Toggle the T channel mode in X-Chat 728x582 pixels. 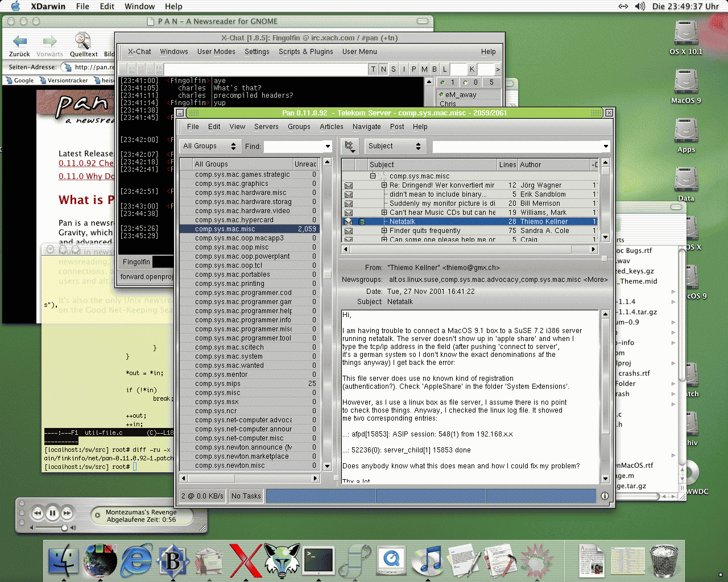[x=373, y=69]
